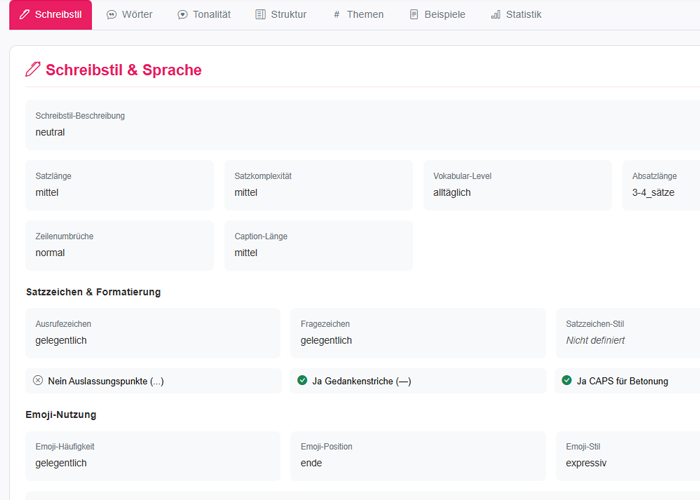Click the Satzkomplexität label
The height and width of the screenshot is (500, 700).
point(263,176)
